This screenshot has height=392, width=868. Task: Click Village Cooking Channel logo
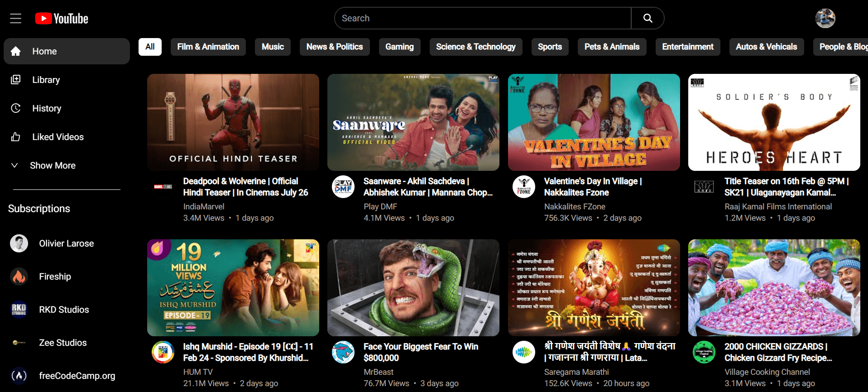click(x=704, y=352)
